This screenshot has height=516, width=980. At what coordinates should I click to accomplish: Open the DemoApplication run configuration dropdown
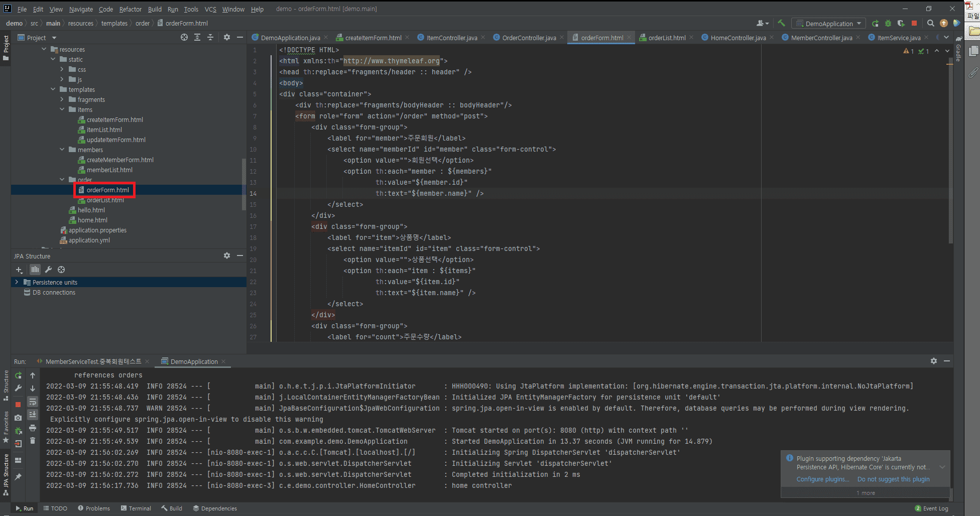click(x=828, y=24)
